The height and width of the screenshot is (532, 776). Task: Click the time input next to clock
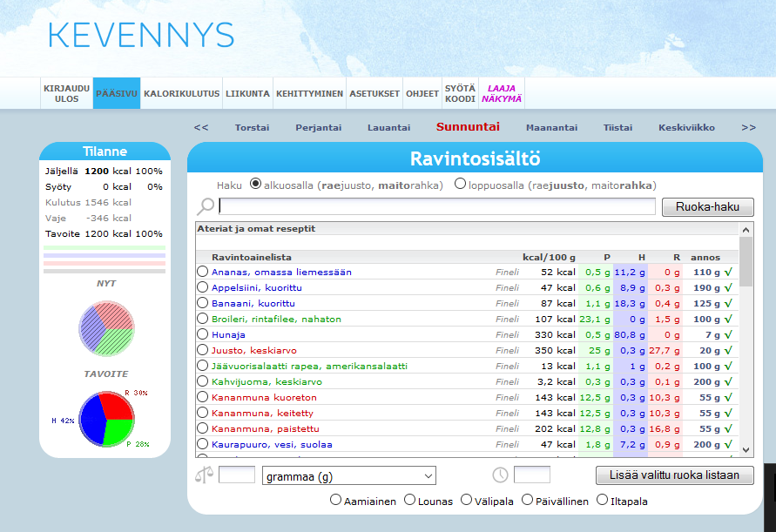532,475
